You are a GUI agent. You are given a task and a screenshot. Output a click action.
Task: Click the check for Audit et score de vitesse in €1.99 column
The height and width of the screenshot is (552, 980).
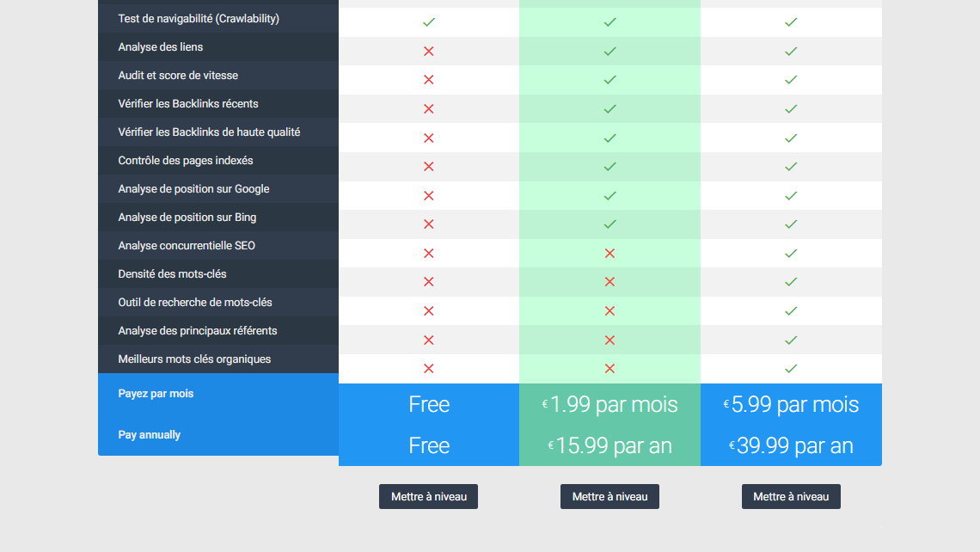[x=609, y=80]
